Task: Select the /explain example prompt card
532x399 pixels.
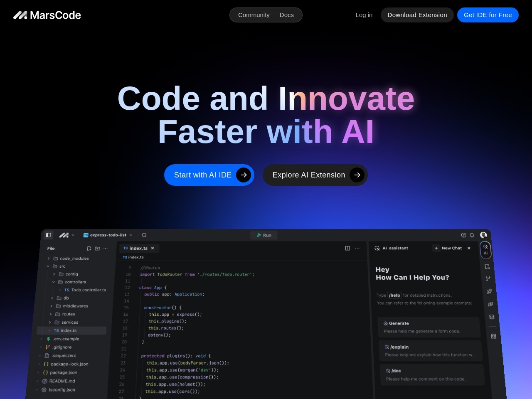Action: tap(430, 351)
